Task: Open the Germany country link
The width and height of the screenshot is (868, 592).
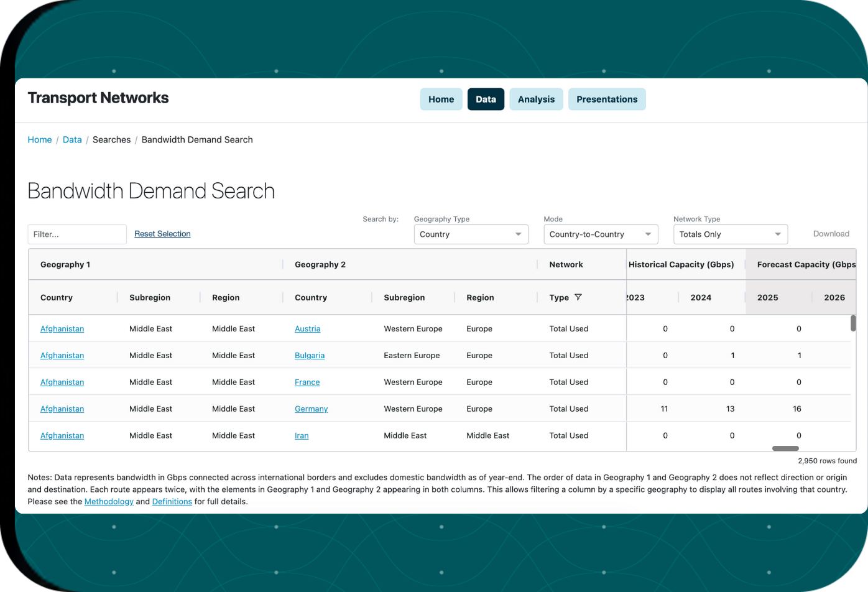Action: pyautogui.click(x=311, y=409)
